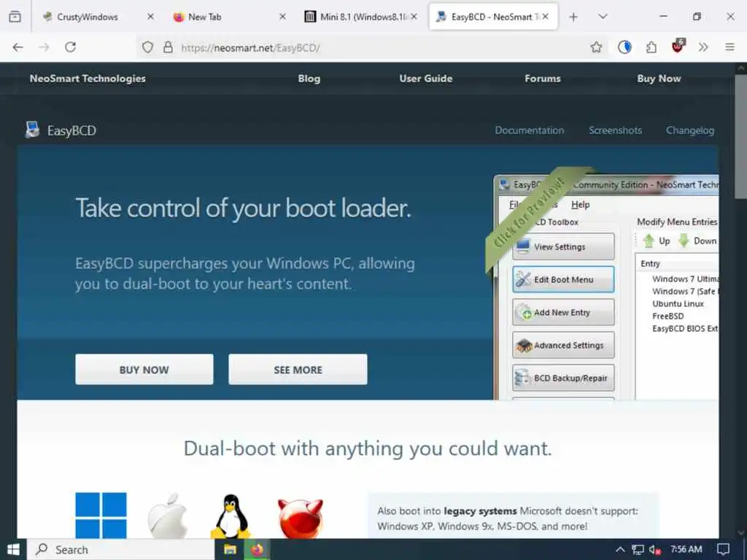
Task: Open the Windows Start button
Action: click(13, 550)
